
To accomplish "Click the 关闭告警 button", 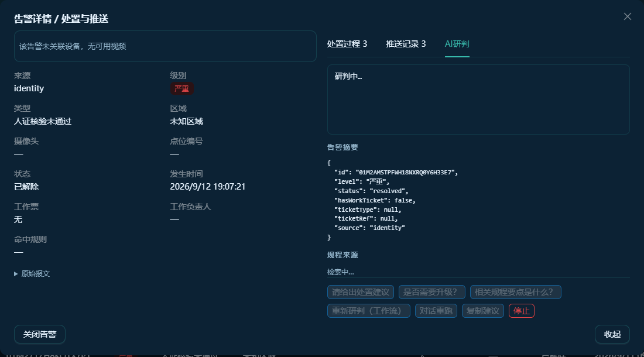I will click(39, 334).
